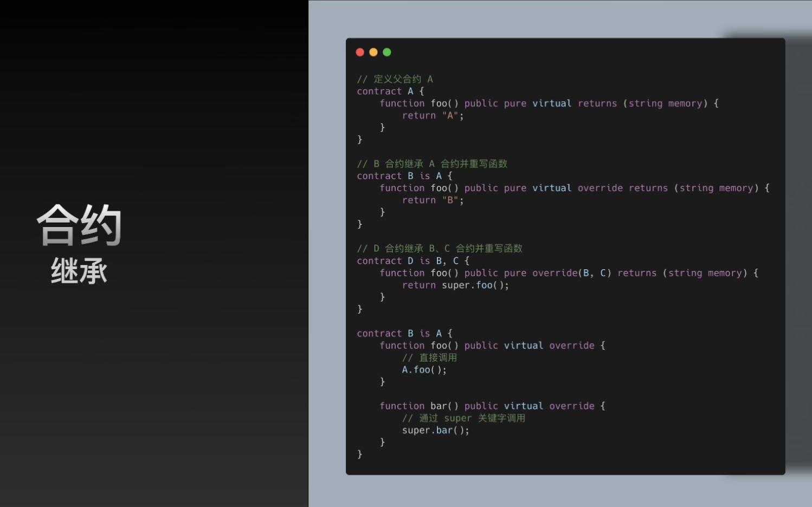Click the 'super.bar();' call line

(x=435, y=431)
